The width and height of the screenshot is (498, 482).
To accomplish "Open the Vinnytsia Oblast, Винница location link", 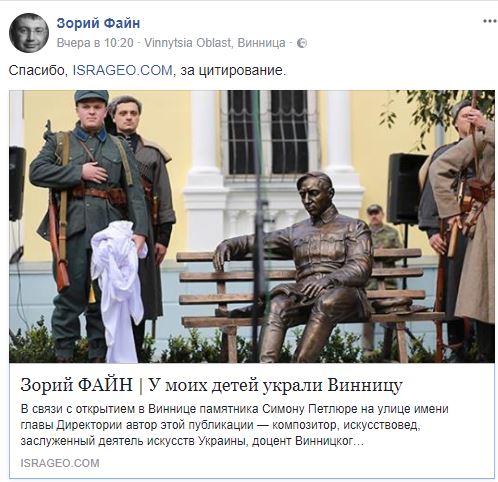I will (215, 43).
